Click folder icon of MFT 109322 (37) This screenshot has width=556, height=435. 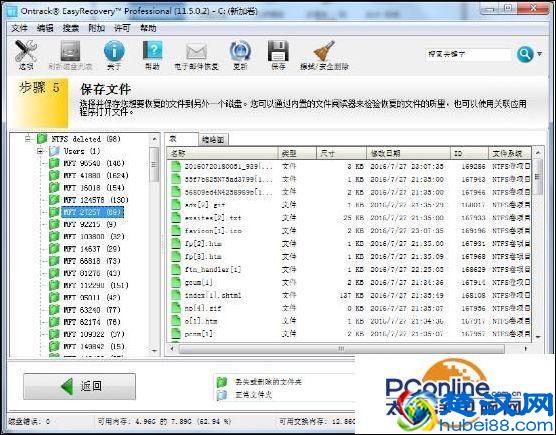click(54, 334)
